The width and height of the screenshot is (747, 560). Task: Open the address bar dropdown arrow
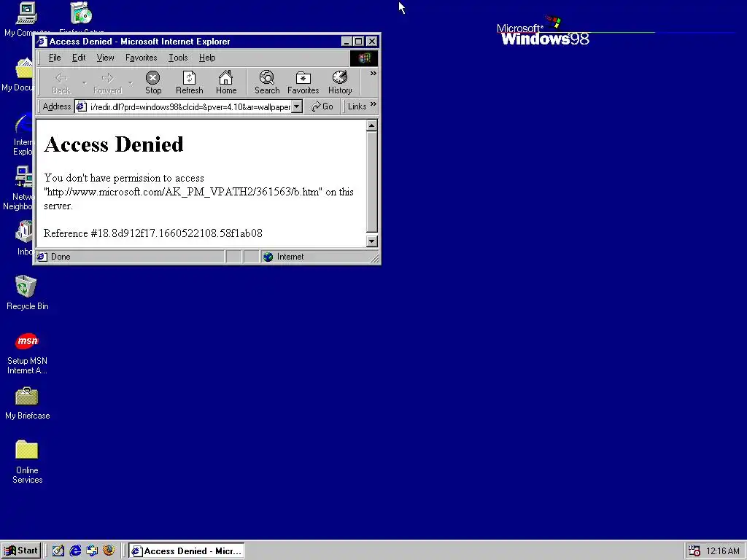click(x=297, y=106)
